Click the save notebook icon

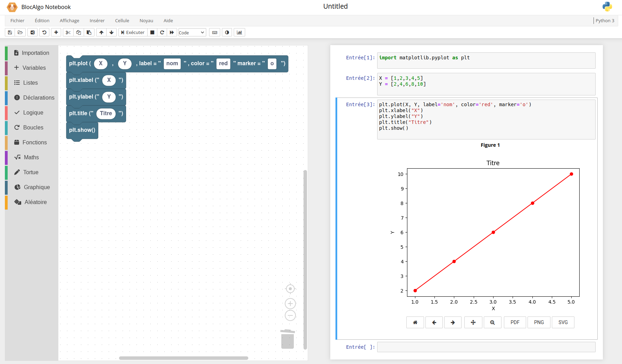coord(10,33)
